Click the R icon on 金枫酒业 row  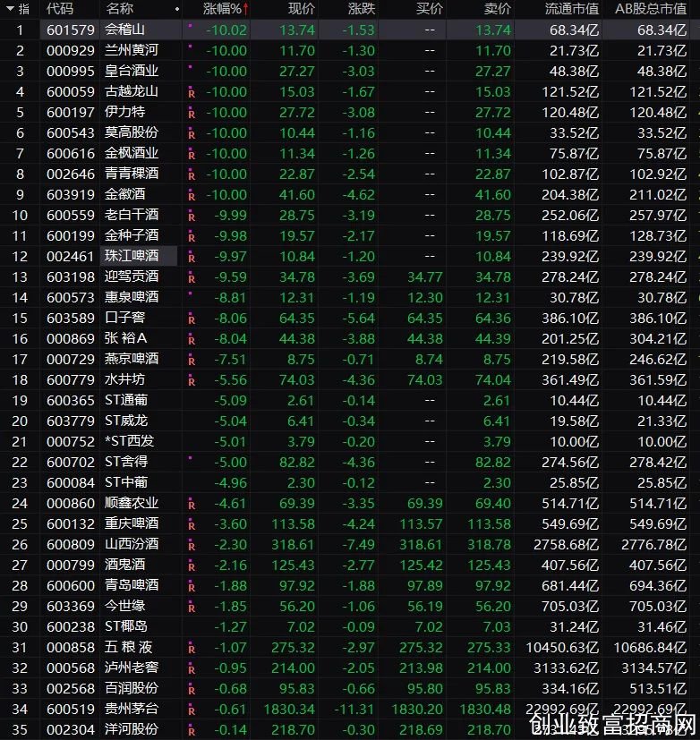pos(192,155)
